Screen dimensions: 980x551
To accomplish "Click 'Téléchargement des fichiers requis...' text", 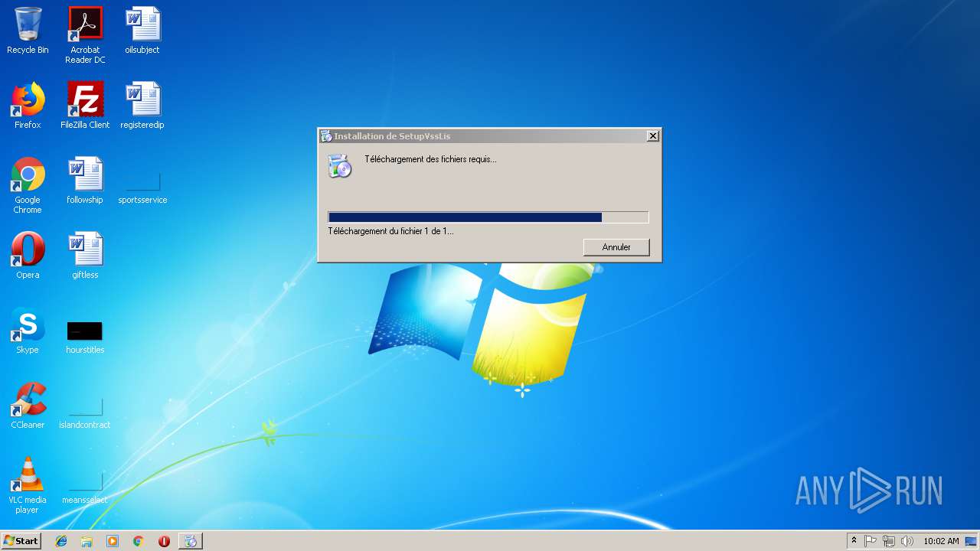I will [x=430, y=159].
